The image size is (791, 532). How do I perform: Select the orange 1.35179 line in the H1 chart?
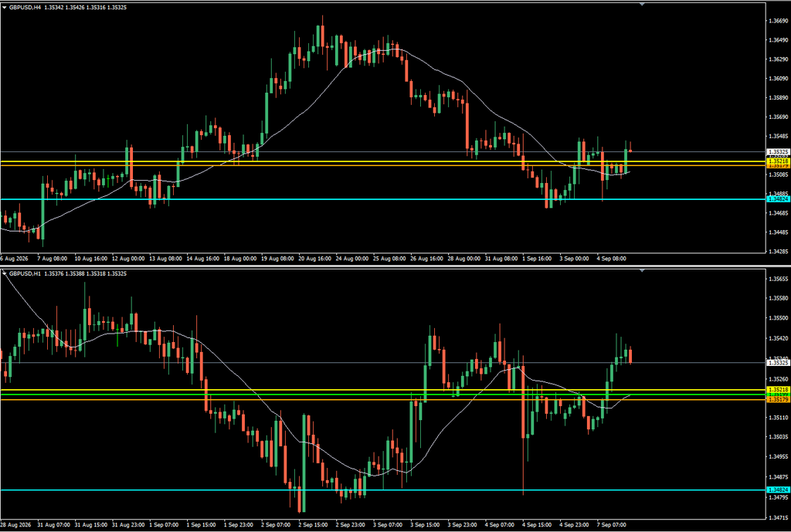tap(382, 399)
